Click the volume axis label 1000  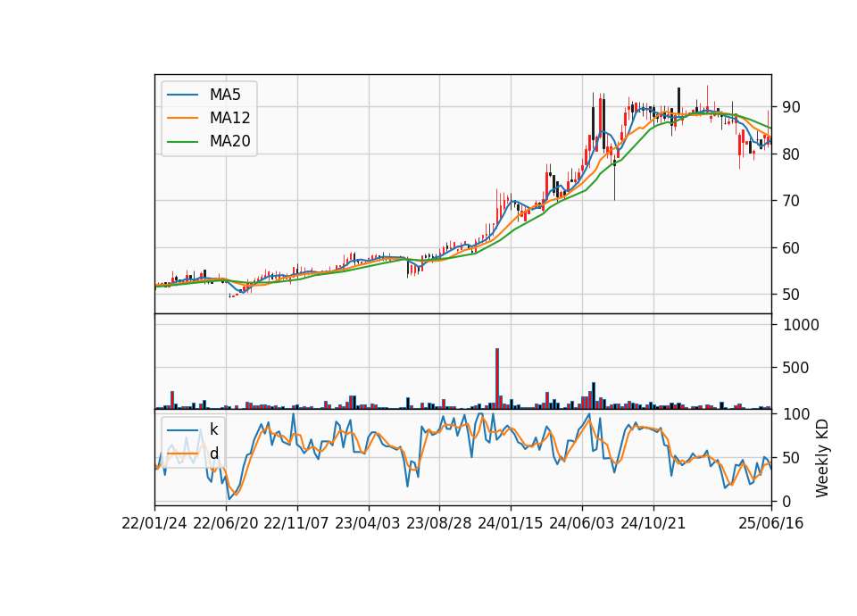[802, 325]
